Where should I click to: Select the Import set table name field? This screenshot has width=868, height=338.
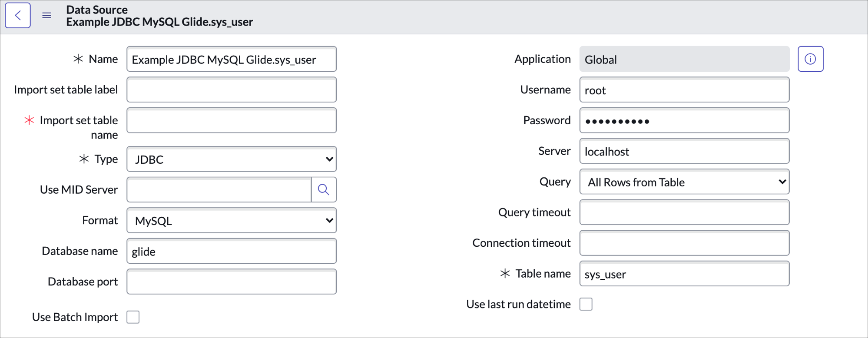click(x=232, y=120)
